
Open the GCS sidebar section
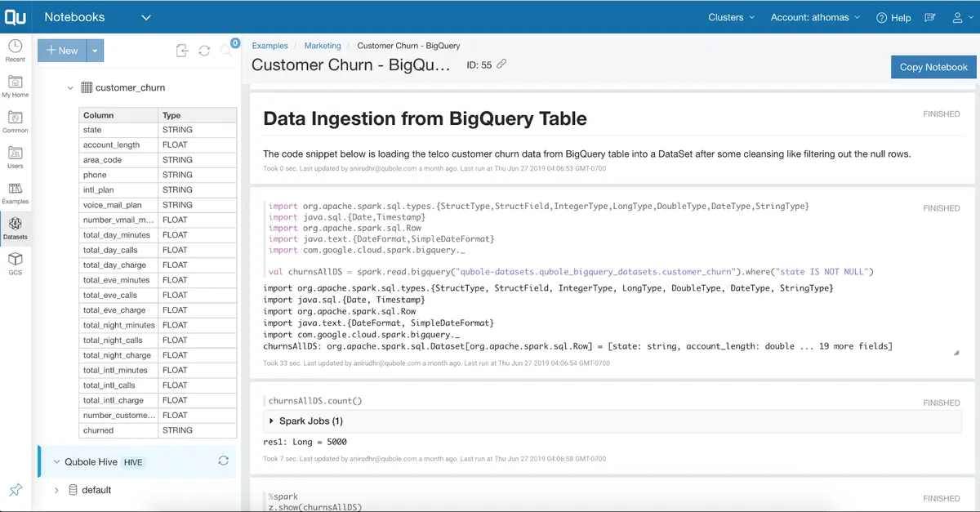[16, 263]
